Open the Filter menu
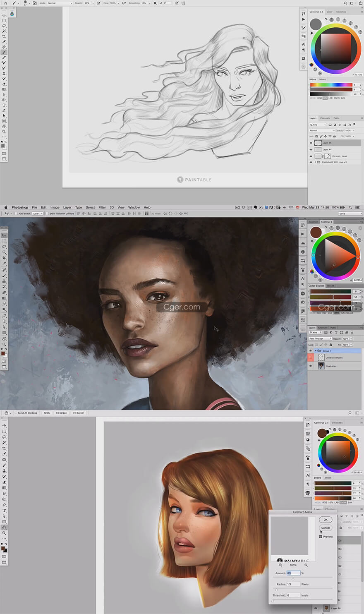The height and width of the screenshot is (614, 364). coord(102,207)
